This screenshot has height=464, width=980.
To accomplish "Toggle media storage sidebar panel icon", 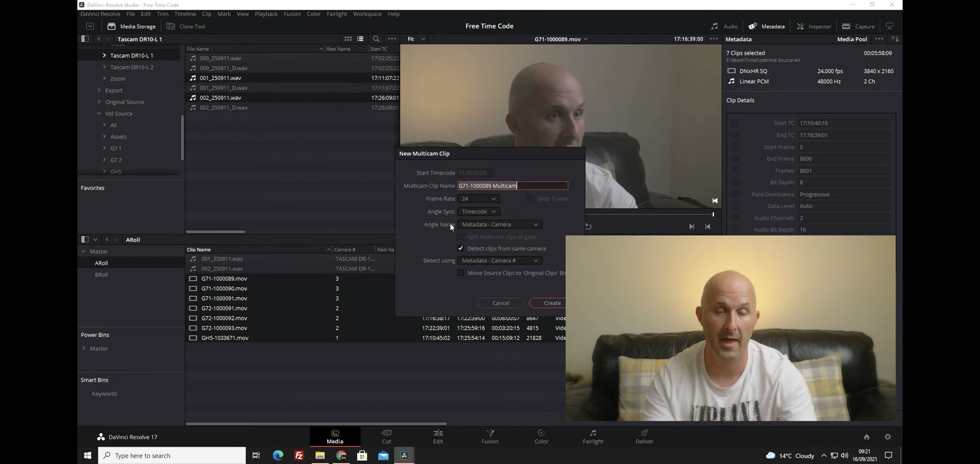I will click(x=85, y=39).
